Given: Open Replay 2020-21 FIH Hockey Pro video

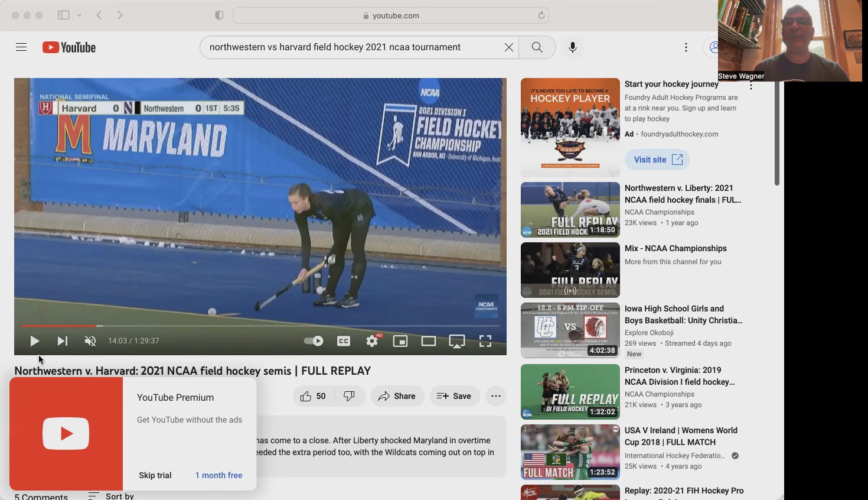Looking at the screenshot, I should 684,491.
